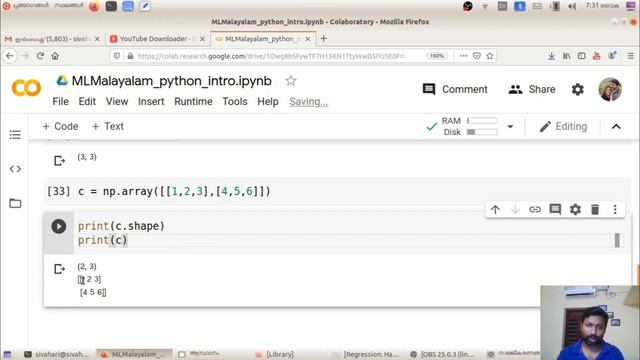Viewport: 640px width, 360px height.
Task: Open Firefox page actions ellipsis
Action: 463,56
